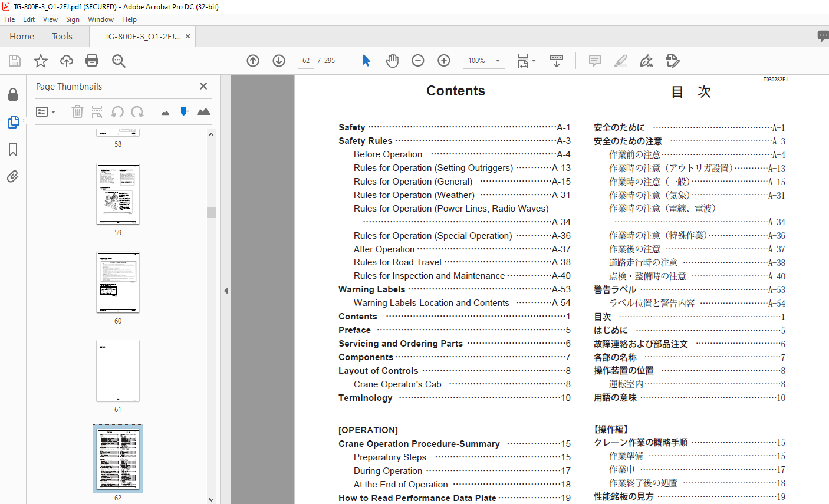
Task: Zoom in with plus icon
Action: click(444, 61)
